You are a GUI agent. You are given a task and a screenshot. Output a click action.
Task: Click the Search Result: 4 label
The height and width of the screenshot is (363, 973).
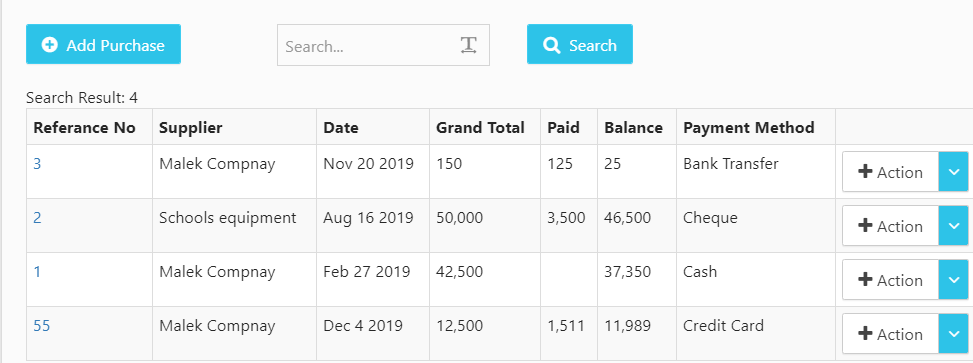tap(82, 98)
